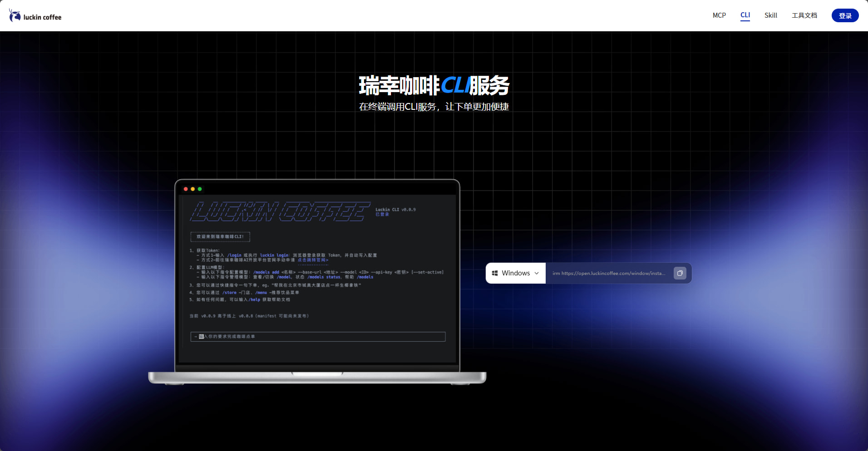Click the 瑞幸咖啡CLI服务 headline
Image resolution: width=868 pixels, height=451 pixels.
point(434,85)
